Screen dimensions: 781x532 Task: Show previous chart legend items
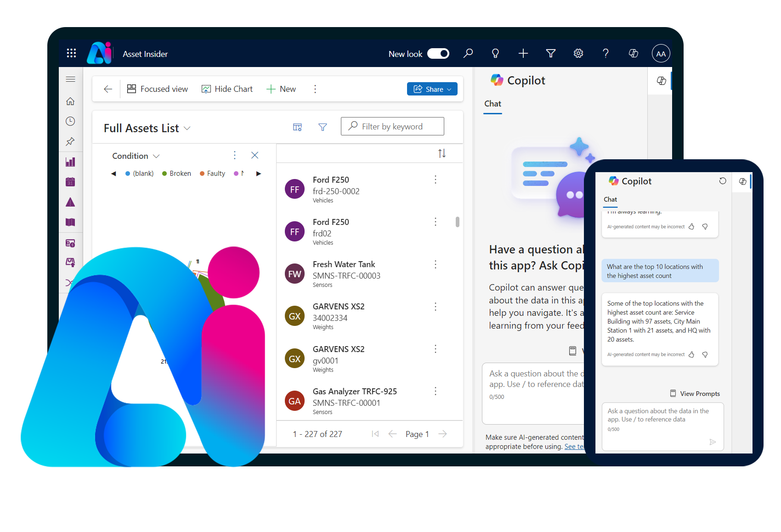point(113,174)
